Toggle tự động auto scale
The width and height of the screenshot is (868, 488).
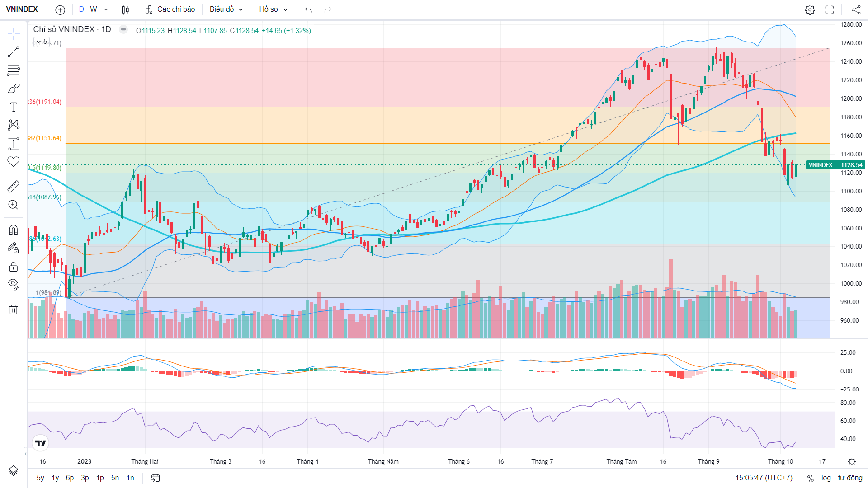point(850,478)
